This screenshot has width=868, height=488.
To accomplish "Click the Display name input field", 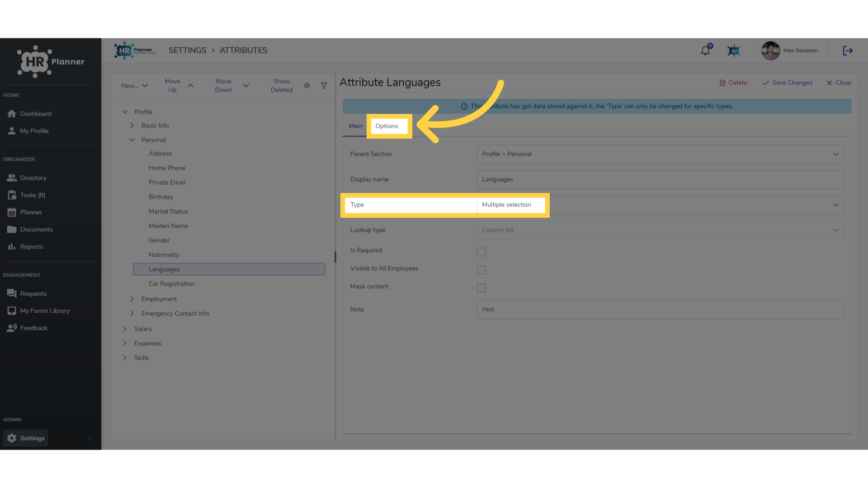I will [660, 179].
